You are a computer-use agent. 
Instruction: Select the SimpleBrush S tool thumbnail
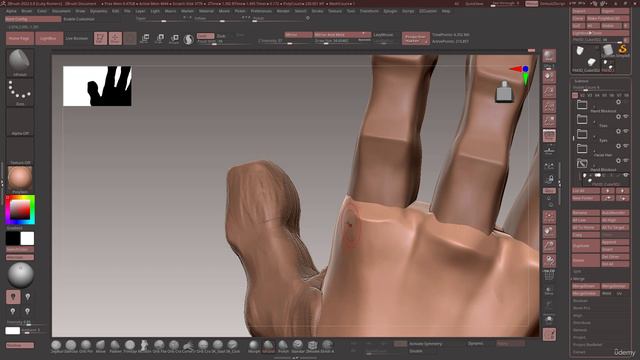click(622, 50)
